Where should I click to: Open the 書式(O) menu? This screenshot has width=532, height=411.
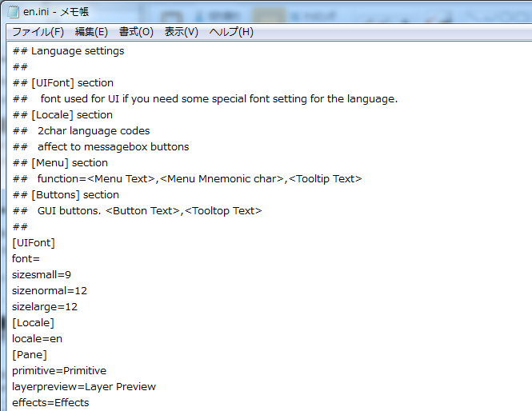(x=136, y=32)
